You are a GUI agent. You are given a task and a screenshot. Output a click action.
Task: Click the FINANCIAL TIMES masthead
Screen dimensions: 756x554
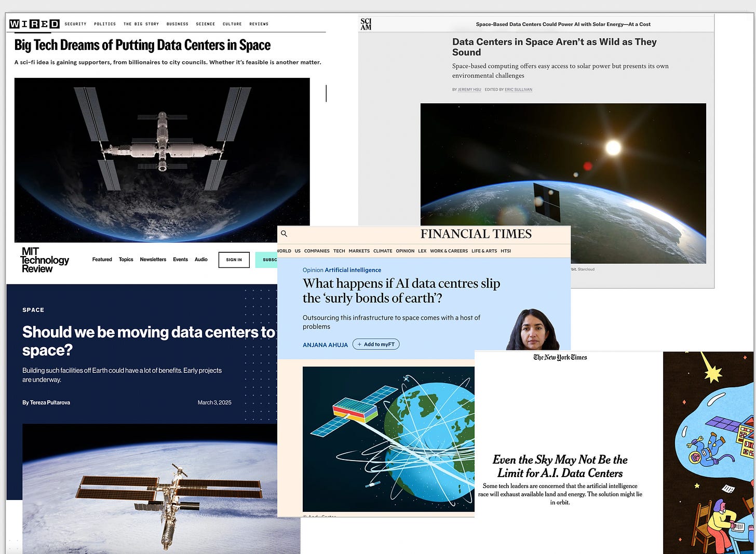click(476, 234)
